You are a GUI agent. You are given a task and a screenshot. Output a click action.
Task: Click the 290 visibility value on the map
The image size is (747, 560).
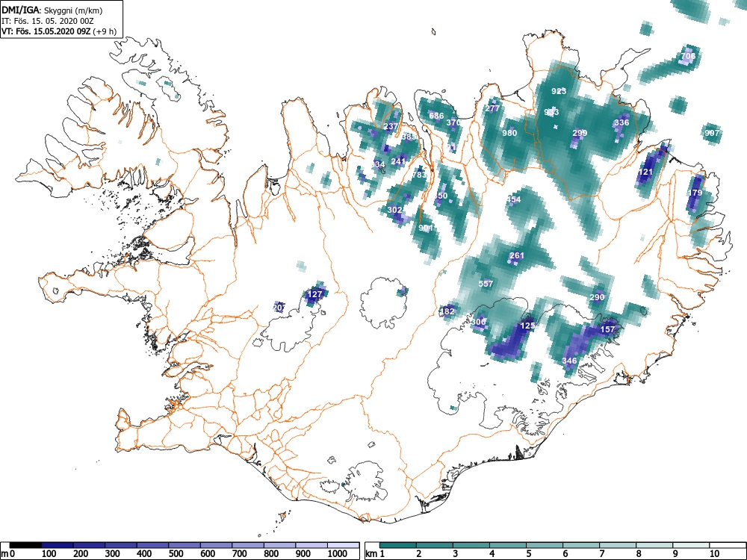coord(597,297)
